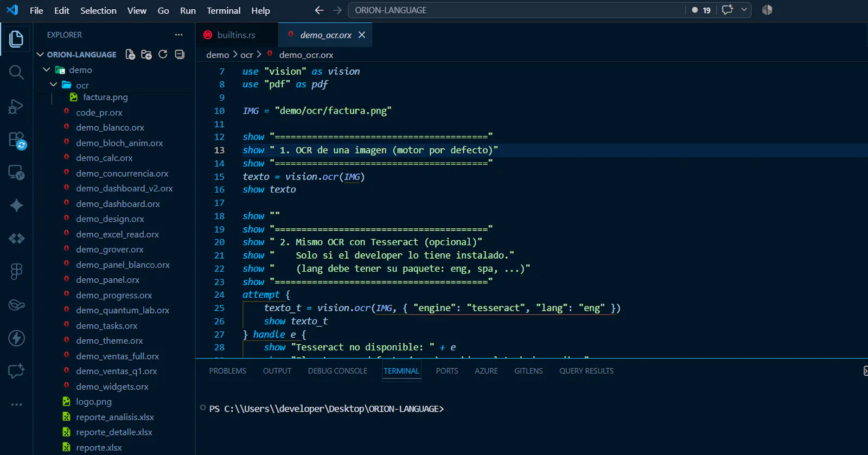The width and height of the screenshot is (868, 455).
Task: Close the demo_ocr.orx editor tab
Action: pyautogui.click(x=362, y=35)
